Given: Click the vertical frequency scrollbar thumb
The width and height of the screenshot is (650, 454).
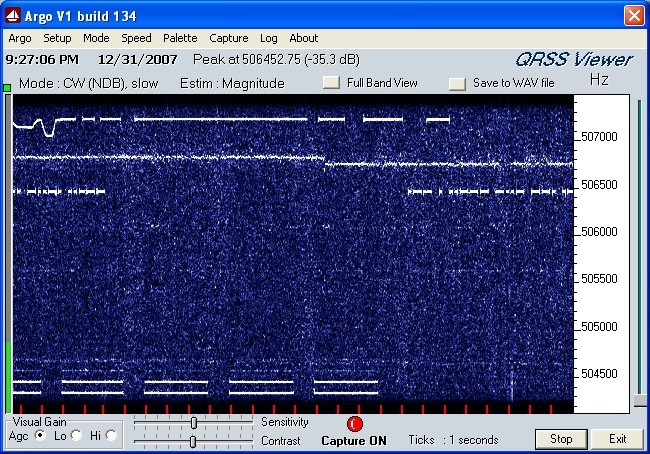Looking at the screenshot, I should point(640,401).
